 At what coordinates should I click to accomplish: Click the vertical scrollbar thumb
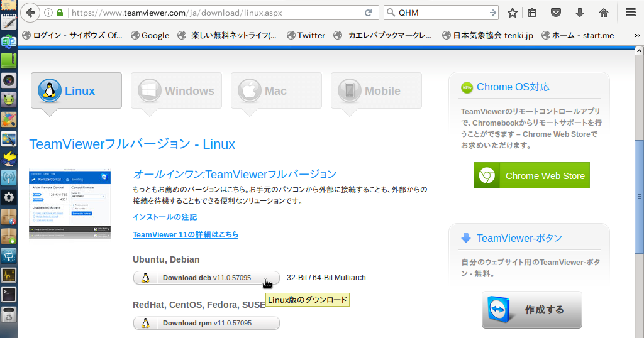(639, 196)
